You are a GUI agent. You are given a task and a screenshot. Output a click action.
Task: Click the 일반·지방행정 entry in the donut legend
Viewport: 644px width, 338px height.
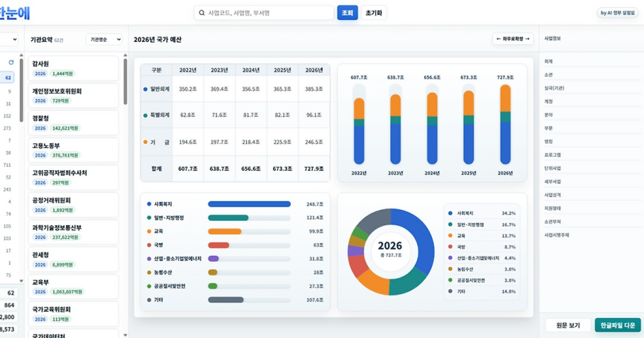pyautogui.click(x=481, y=224)
